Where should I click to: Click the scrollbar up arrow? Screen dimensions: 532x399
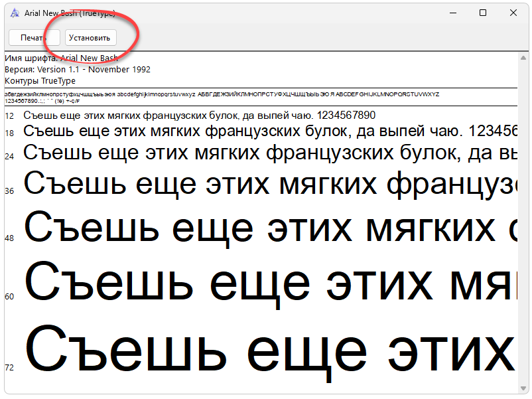pyautogui.click(x=523, y=58)
